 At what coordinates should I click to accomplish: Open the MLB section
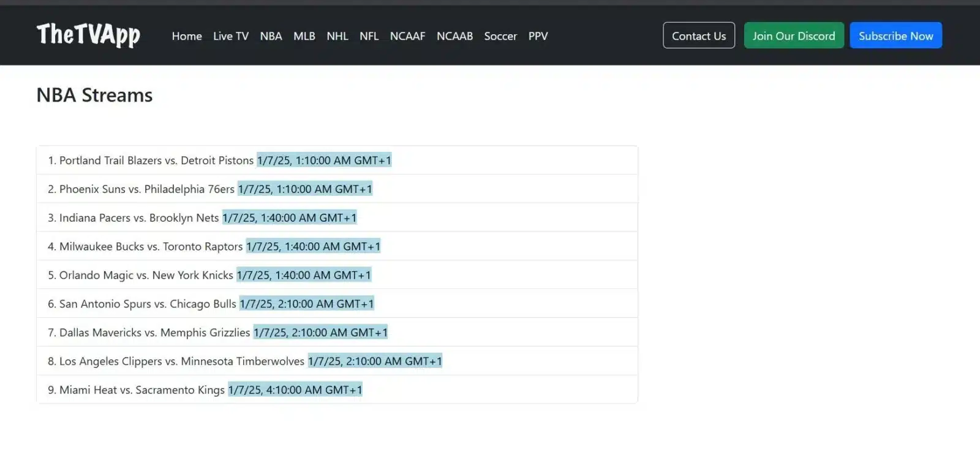tap(304, 36)
